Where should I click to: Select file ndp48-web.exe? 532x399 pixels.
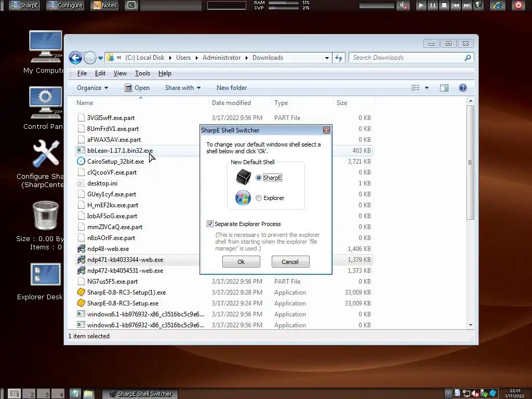click(108, 249)
